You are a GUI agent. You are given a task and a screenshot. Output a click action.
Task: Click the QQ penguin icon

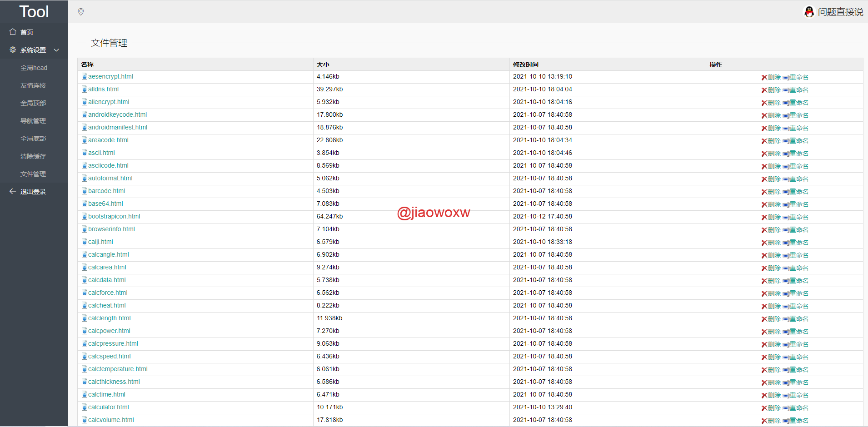(x=809, y=12)
